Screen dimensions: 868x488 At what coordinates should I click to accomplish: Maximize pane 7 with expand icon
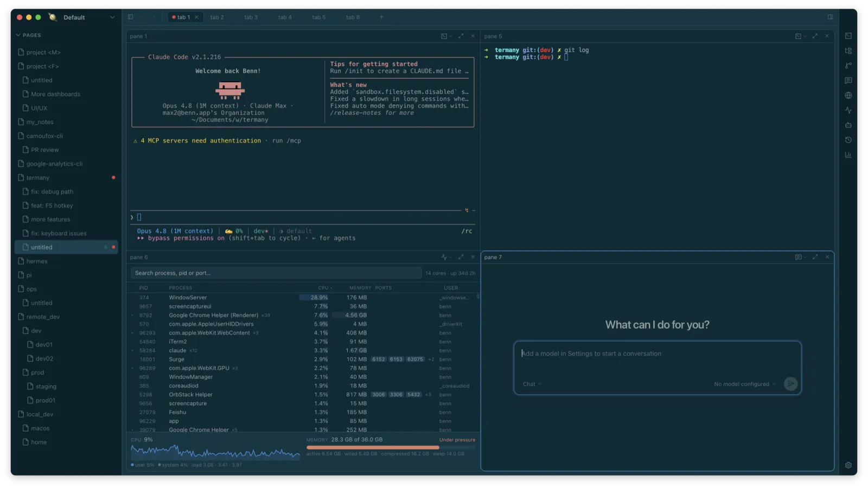click(x=815, y=257)
